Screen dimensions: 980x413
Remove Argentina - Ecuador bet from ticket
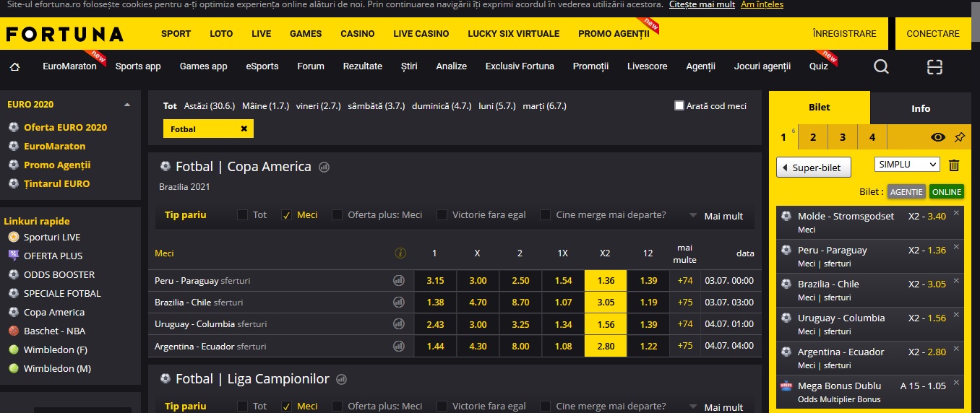(x=956, y=348)
